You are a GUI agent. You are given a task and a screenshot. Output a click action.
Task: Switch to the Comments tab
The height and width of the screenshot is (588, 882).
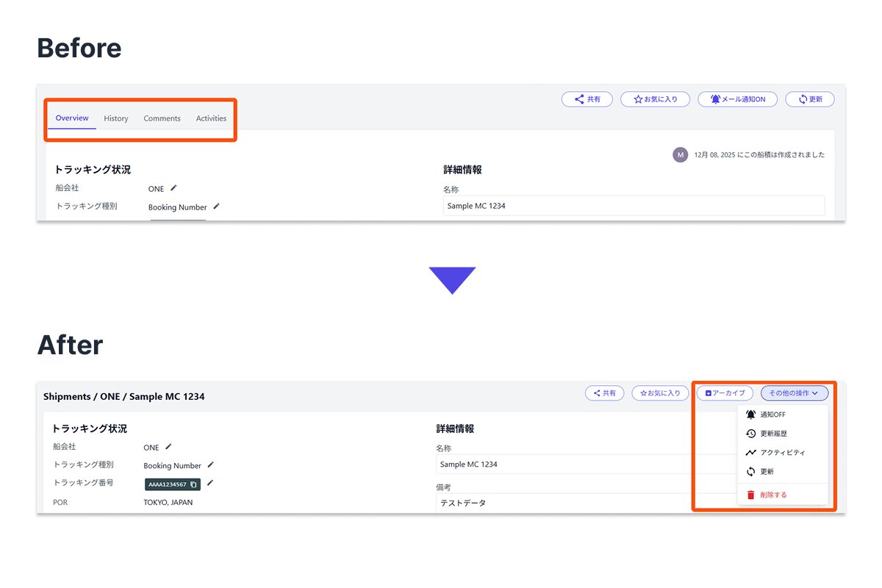point(162,118)
